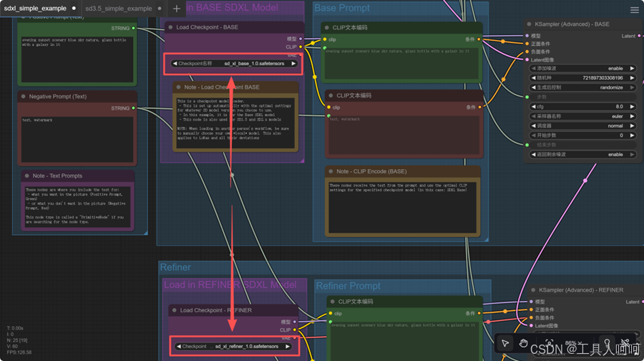Image resolution: width=644 pixels, height=361 pixels.
Task: Click the right arrow of base Checkpoint名称
Action: (x=293, y=64)
